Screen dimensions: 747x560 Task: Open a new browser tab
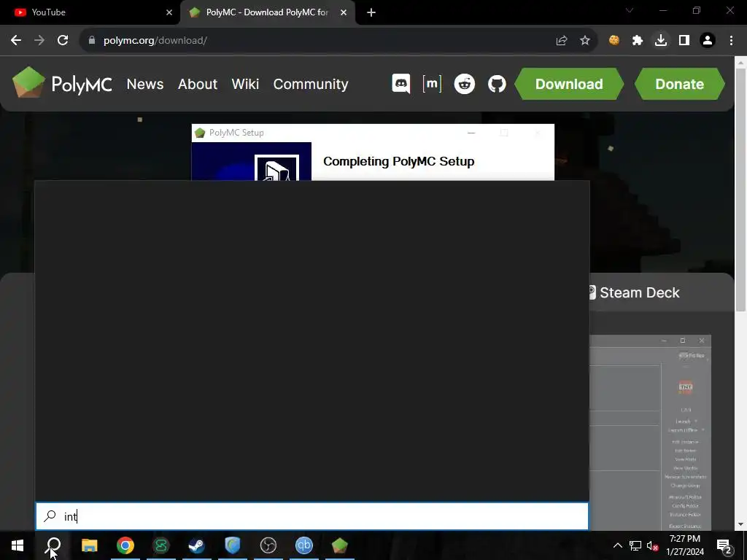pyautogui.click(x=371, y=13)
